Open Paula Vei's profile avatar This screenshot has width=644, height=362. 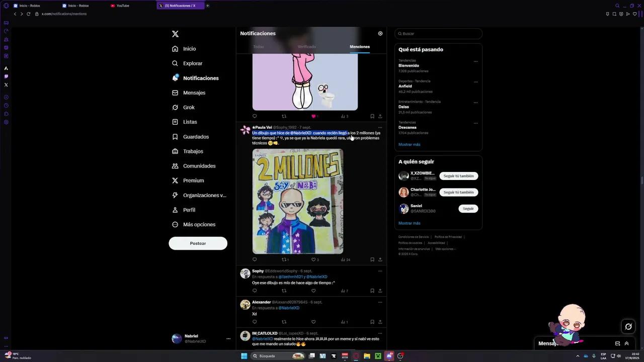(245, 130)
